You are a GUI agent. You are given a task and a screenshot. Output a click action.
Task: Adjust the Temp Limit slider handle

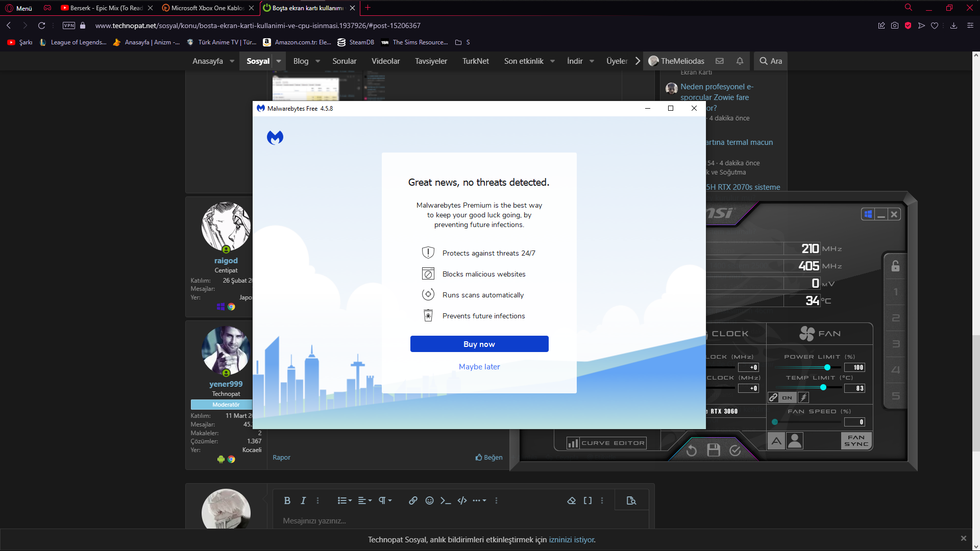coord(823,388)
